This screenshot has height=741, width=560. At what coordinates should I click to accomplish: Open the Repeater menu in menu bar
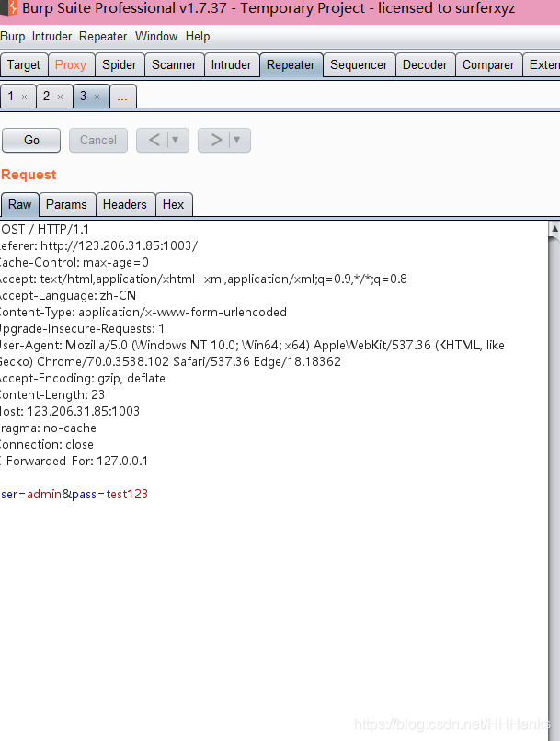click(x=103, y=37)
